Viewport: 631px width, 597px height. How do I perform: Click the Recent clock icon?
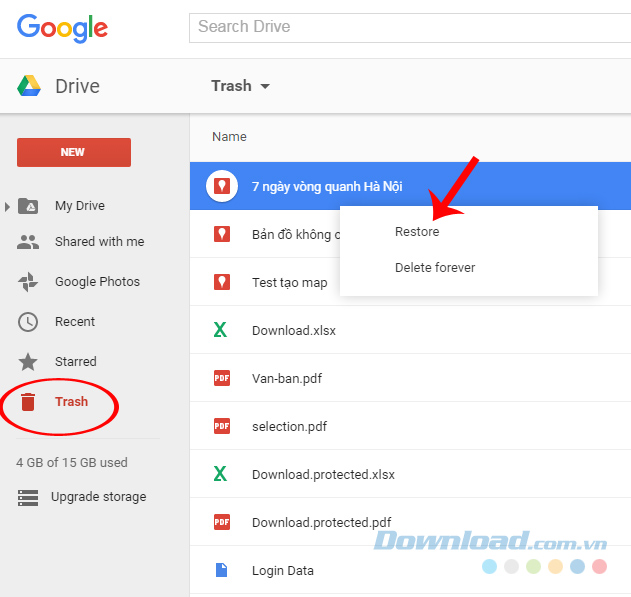point(28,322)
